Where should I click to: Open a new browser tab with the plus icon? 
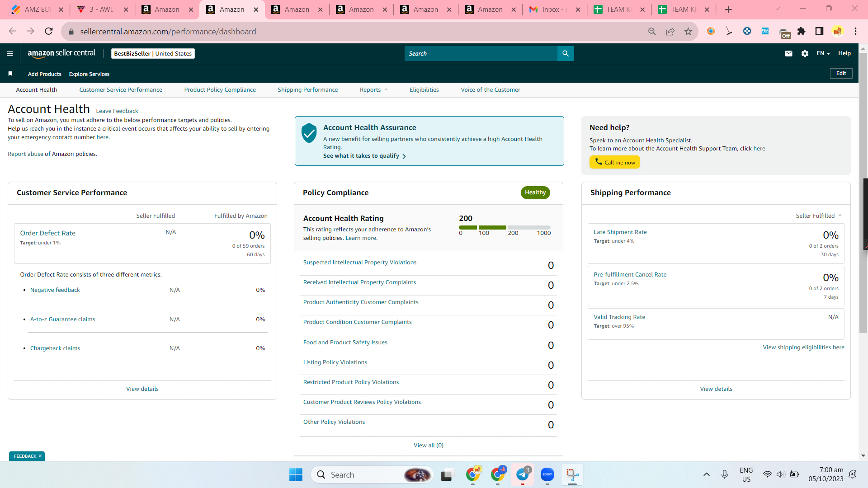click(728, 9)
